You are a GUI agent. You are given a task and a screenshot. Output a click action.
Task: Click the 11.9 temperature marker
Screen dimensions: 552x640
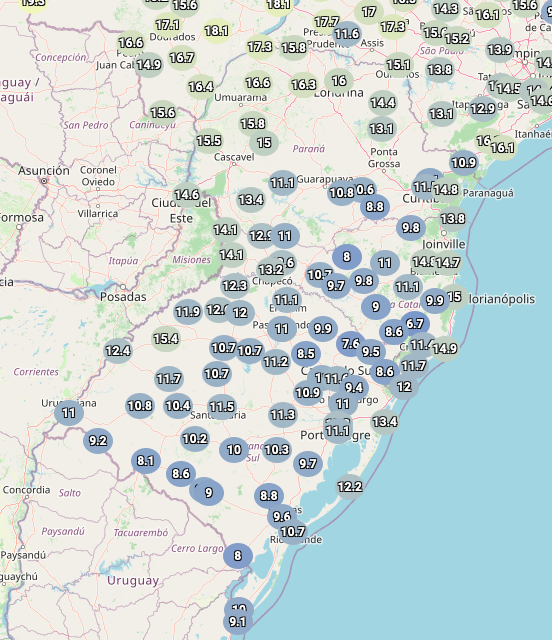pyautogui.click(x=187, y=312)
